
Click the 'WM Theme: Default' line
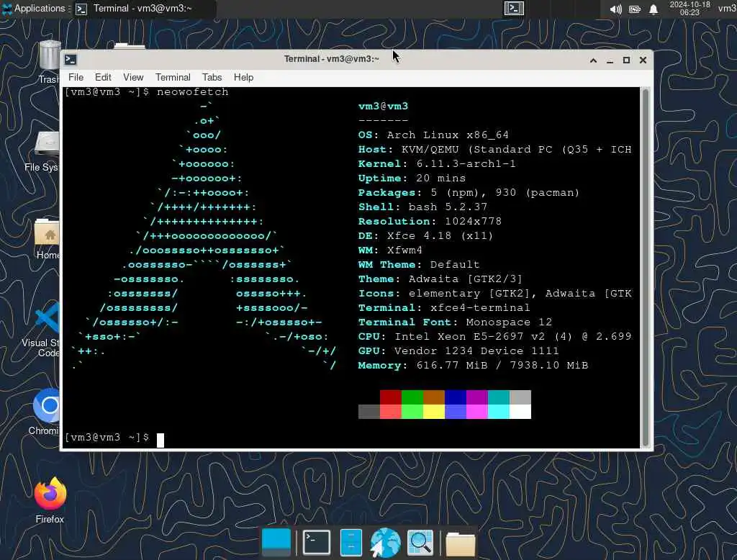pyautogui.click(x=419, y=264)
